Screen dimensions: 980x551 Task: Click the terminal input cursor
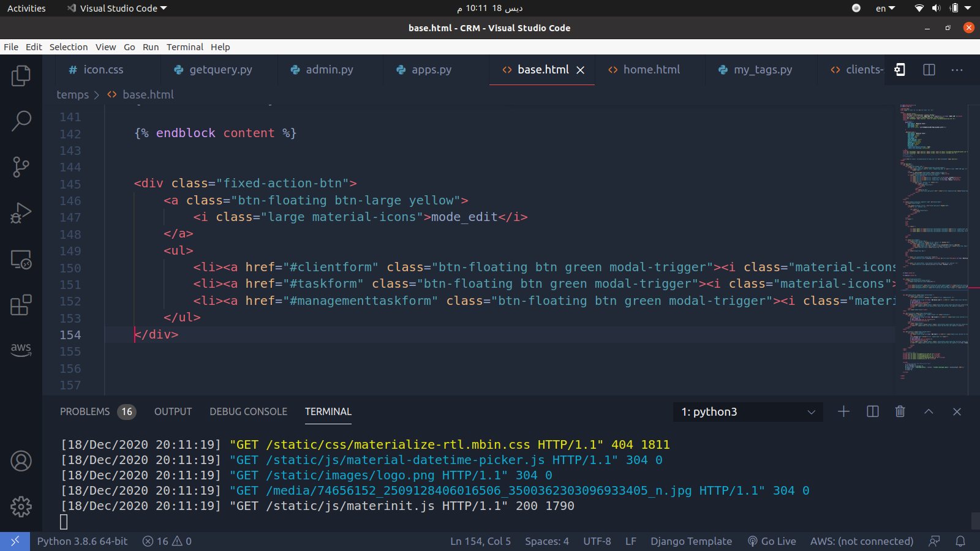pos(64,522)
